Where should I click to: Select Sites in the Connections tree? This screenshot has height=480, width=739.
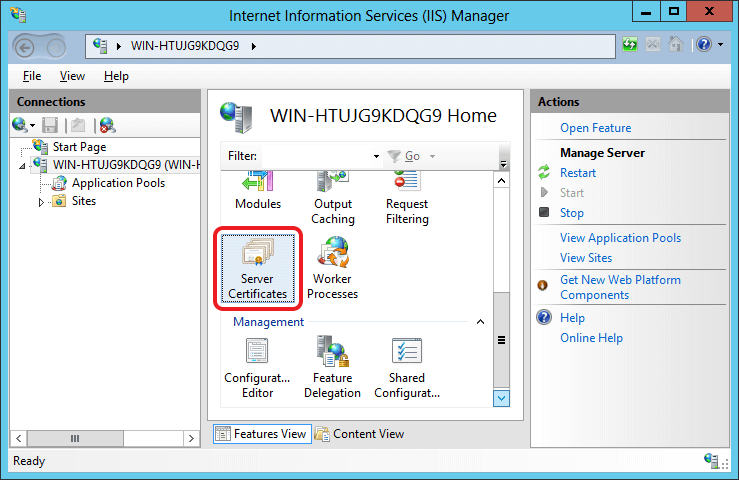pos(84,201)
